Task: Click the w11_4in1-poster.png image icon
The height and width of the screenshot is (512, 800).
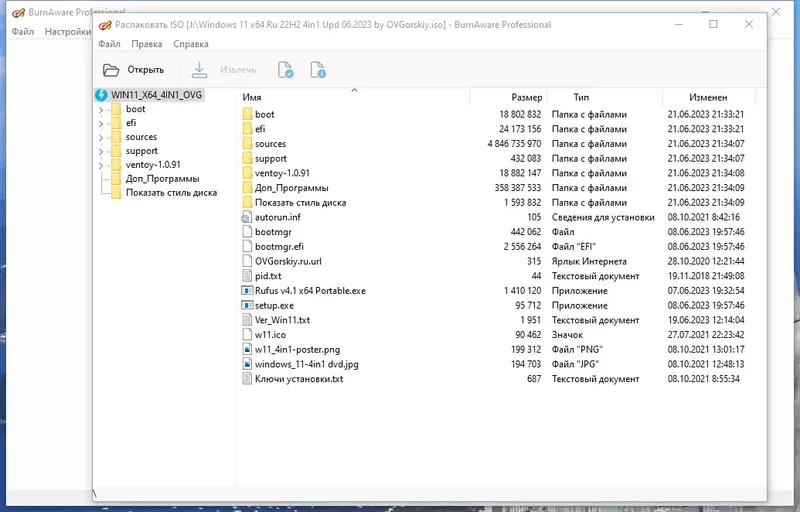Action: (x=247, y=349)
